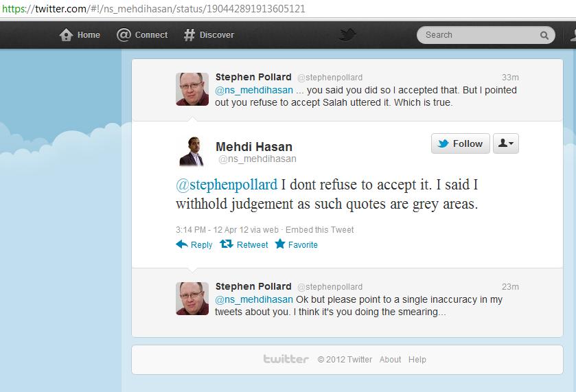Click the search magnifying glass icon
The image size is (576, 392).
click(544, 35)
